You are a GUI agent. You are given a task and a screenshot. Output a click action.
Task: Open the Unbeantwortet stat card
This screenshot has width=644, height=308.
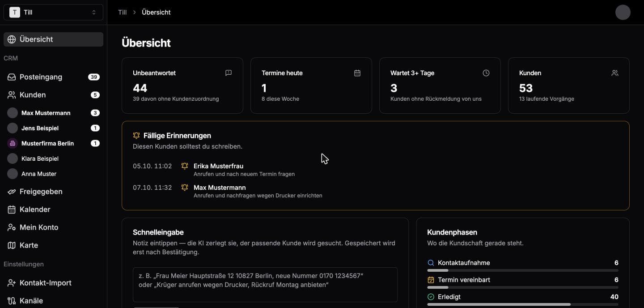tap(182, 86)
